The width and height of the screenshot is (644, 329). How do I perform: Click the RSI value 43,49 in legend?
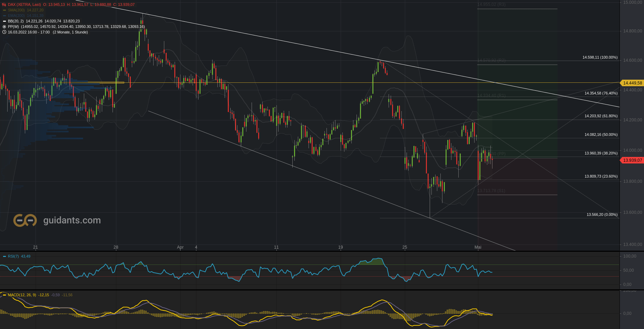[26, 256]
